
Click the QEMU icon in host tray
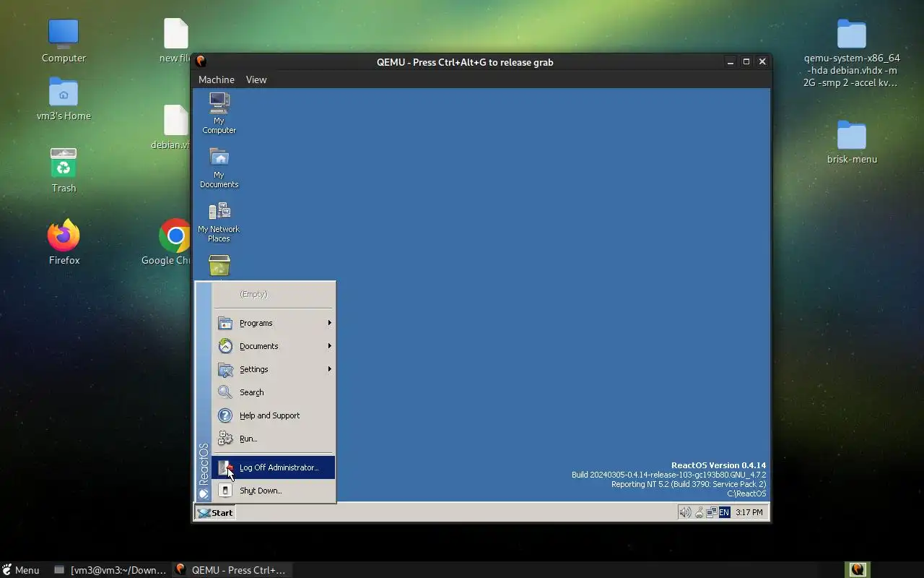(858, 569)
